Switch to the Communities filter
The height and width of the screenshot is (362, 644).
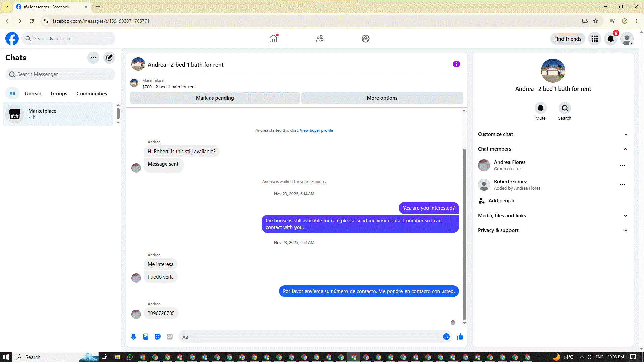click(92, 94)
